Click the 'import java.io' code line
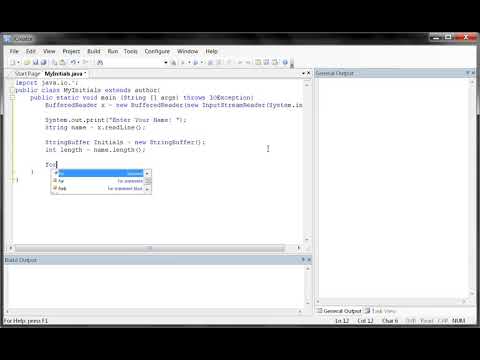Viewport: 480px width, 360px height. tap(47, 83)
